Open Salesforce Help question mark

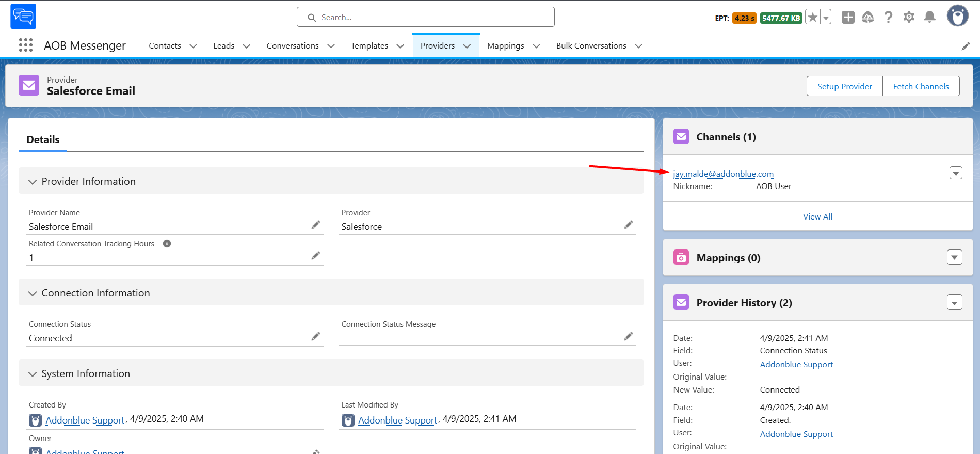(888, 18)
